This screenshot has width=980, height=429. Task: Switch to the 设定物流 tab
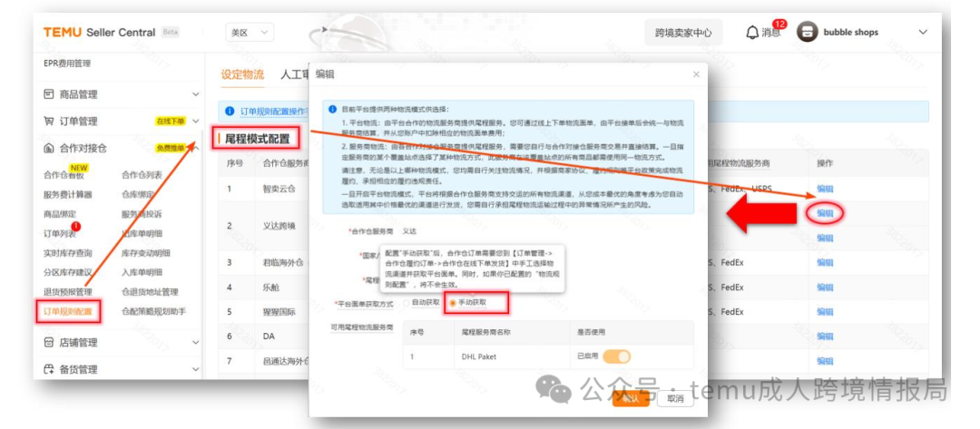coord(242,75)
